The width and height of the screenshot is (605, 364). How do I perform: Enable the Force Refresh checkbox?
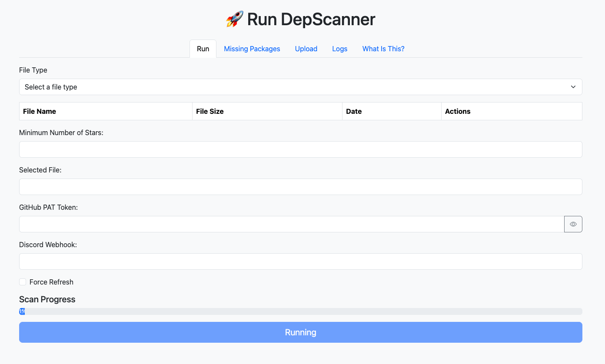click(23, 282)
